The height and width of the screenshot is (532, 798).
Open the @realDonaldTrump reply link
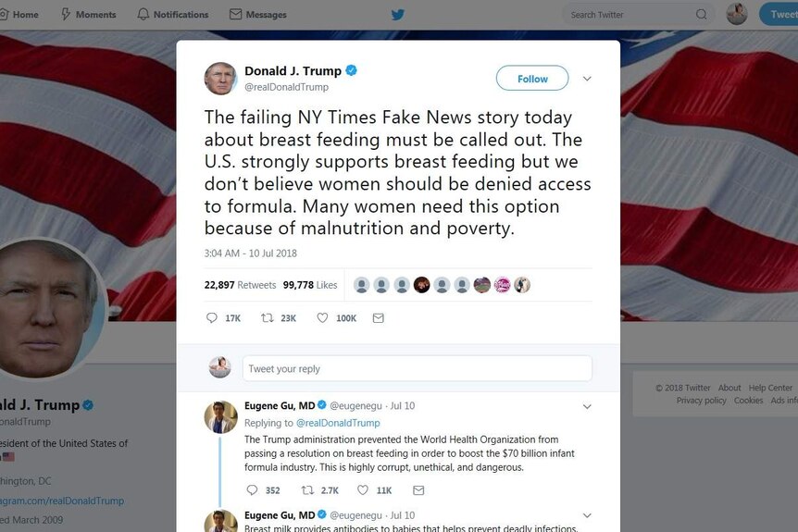(338, 423)
